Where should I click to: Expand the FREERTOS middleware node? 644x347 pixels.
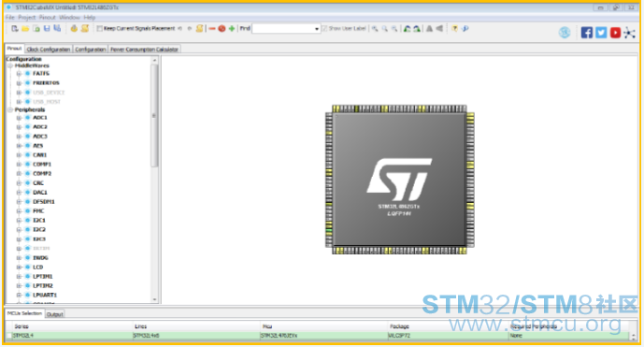click(19, 83)
